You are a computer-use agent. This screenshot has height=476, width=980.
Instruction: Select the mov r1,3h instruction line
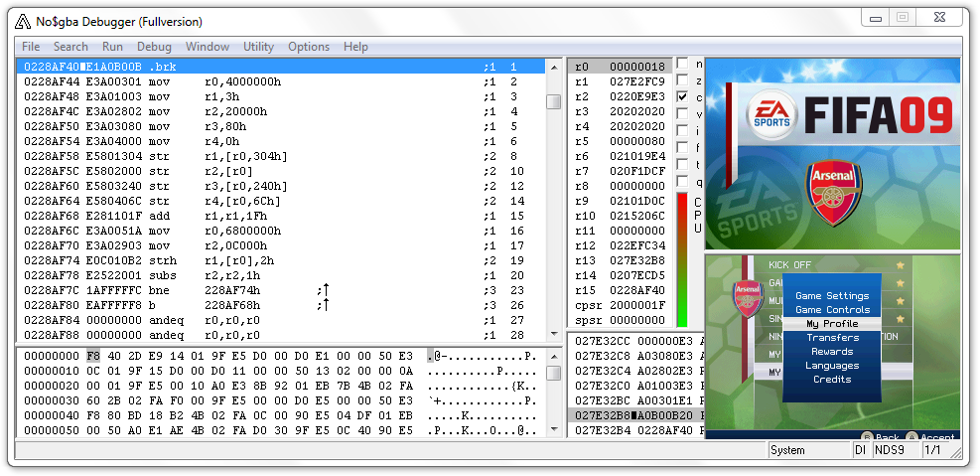point(281,96)
